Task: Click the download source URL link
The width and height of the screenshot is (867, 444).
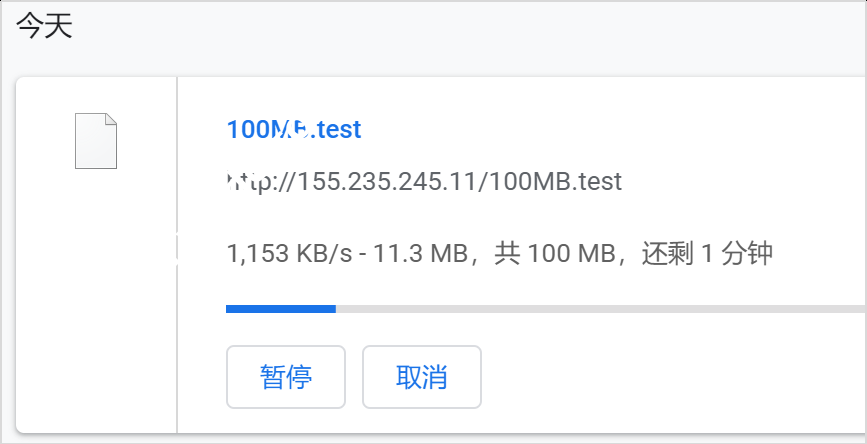Action: tap(425, 182)
